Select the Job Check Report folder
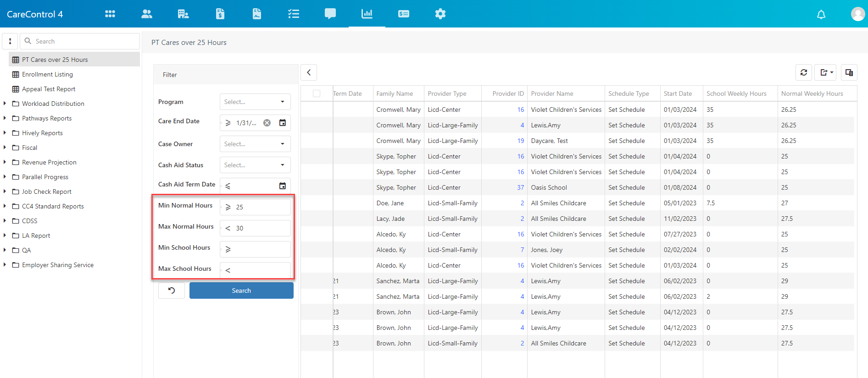The image size is (868, 378). 47,192
